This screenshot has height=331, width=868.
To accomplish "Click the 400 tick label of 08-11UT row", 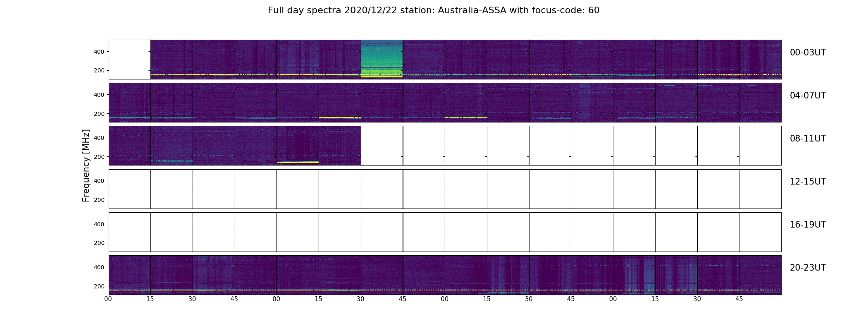I will coord(99,138).
